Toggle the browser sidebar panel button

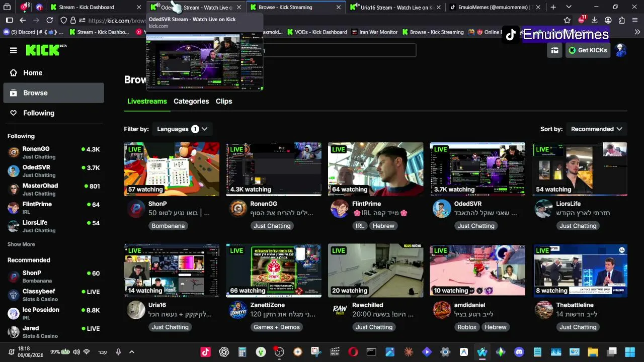coord(9,20)
